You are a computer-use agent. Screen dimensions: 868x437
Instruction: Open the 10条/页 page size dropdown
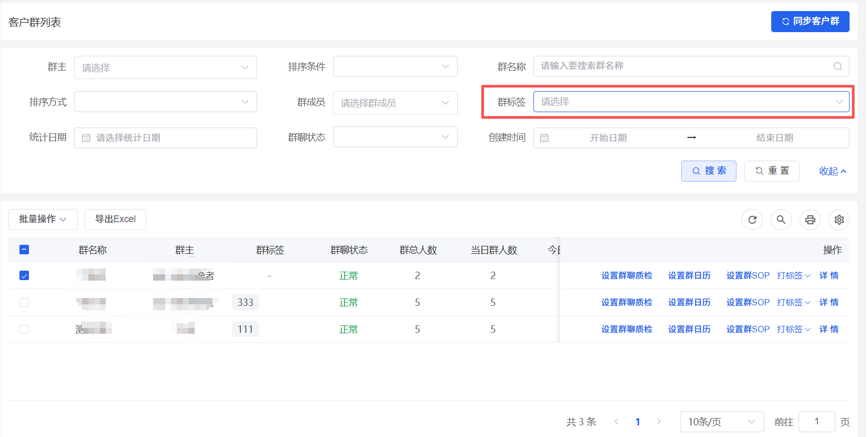722,422
